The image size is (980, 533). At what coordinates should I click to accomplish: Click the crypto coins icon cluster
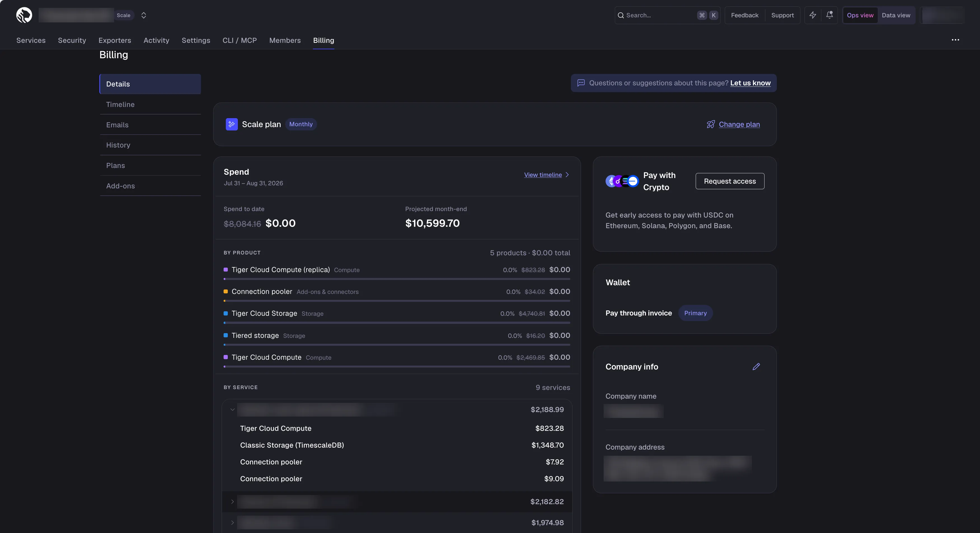coord(622,181)
